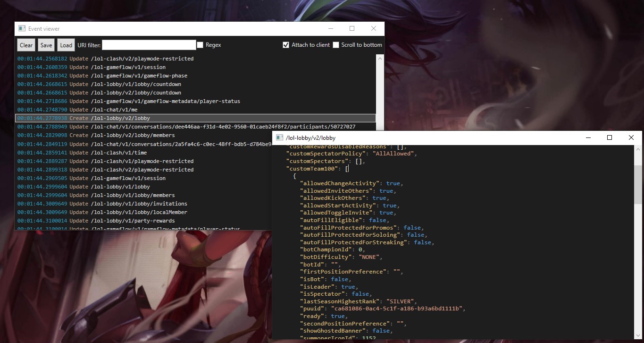Click the Load button in Event viewer

[x=66, y=45]
